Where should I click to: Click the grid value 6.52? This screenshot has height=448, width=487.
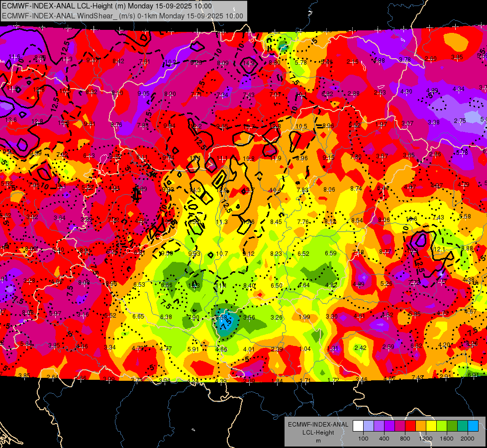(303, 254)
